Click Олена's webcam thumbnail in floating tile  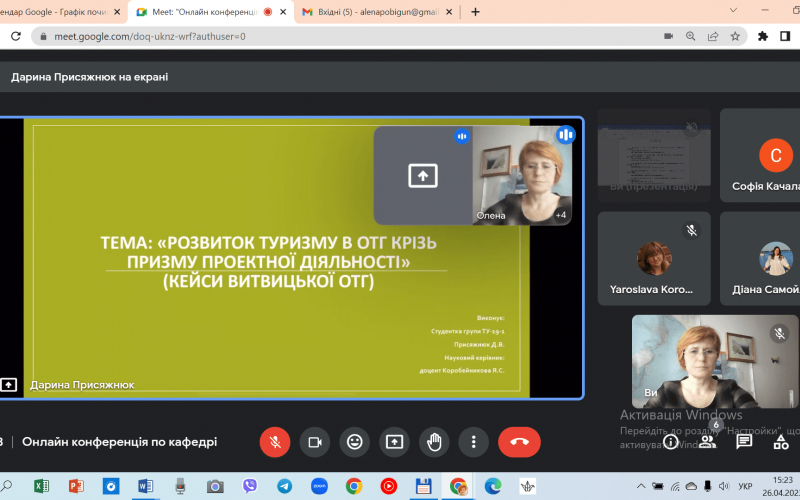point(522,175)
